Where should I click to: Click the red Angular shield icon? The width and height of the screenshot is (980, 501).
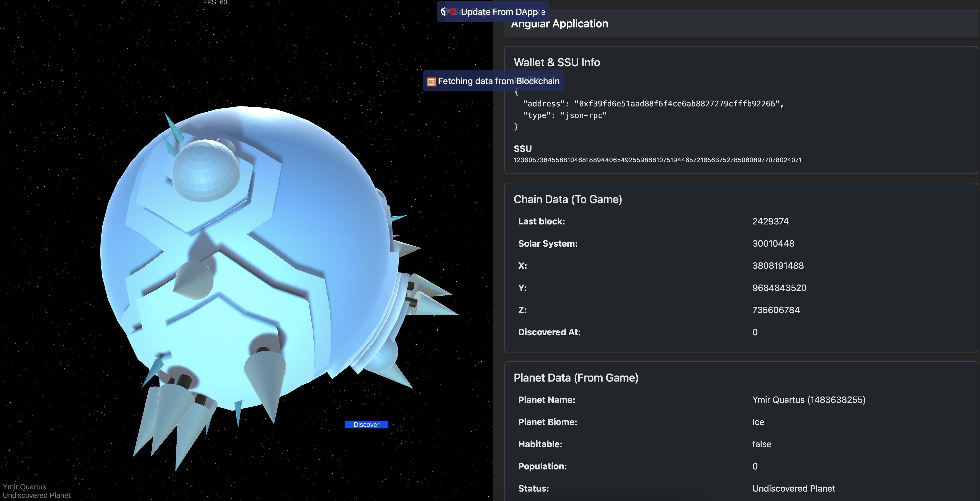click(453, 12)
